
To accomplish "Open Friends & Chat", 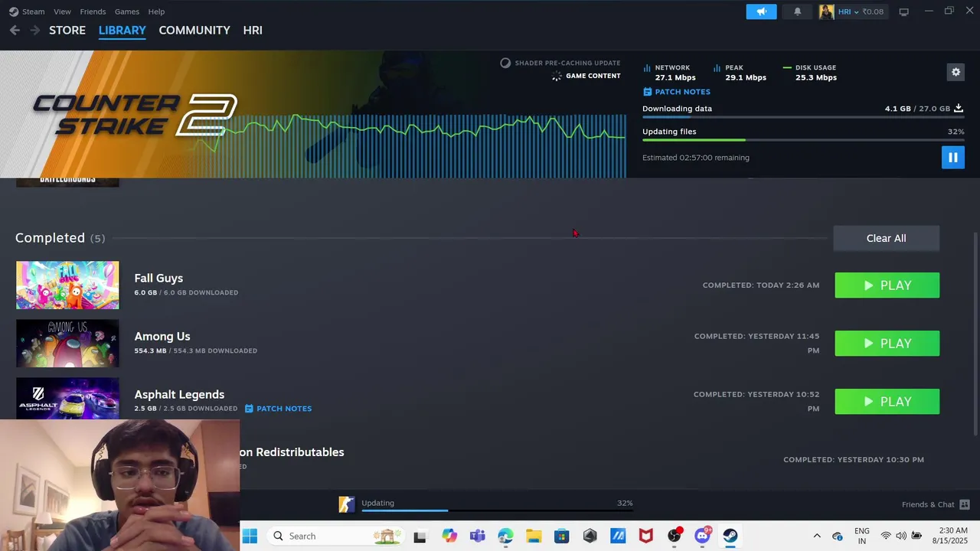I will coord(936,504).
